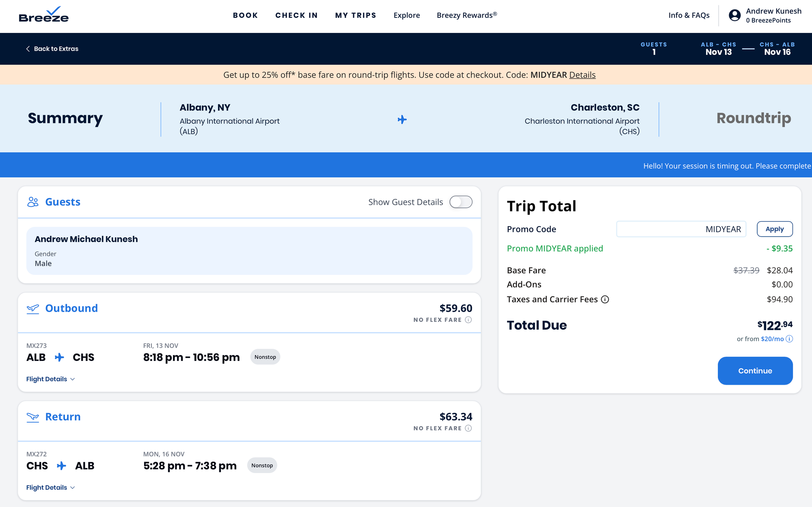Expand return Flight Details

click(x=51, y=488)
